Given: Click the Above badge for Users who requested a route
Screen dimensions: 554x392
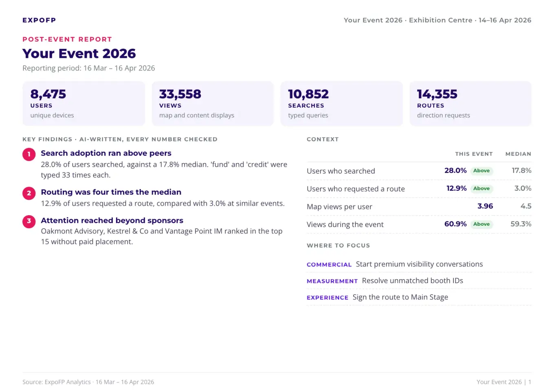Looking at the screenshot, I should [x=481, y=189].
